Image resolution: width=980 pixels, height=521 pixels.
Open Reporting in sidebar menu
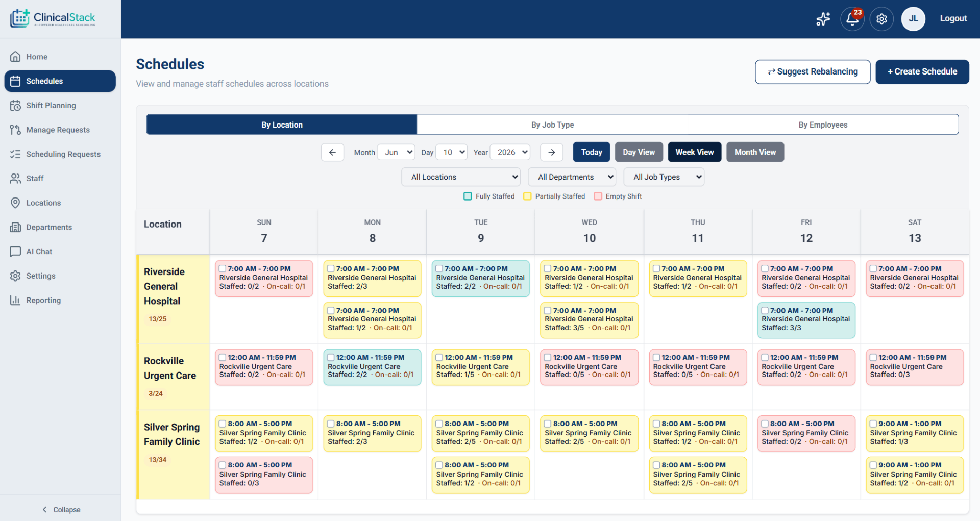60,300
